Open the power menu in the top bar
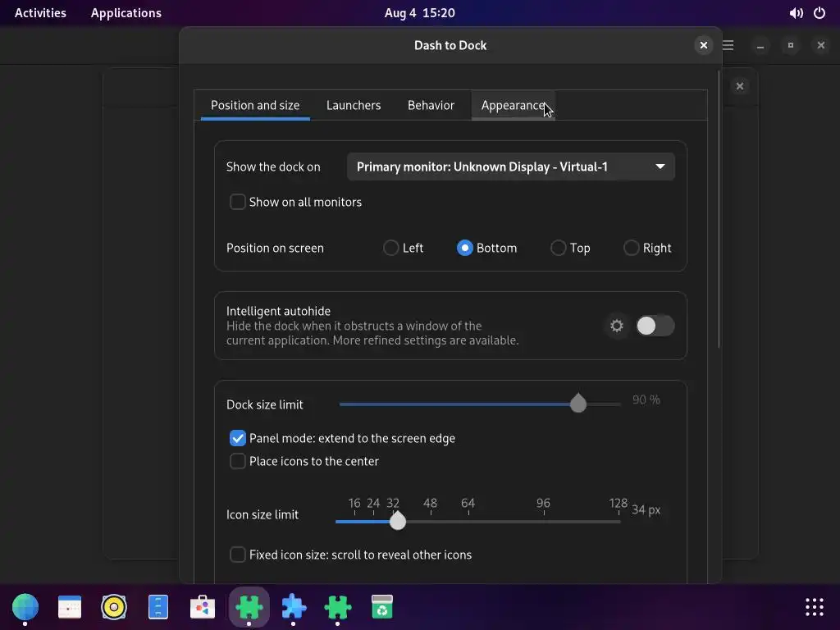The width and height of the screenshot is (840, 630). [819, 13]
